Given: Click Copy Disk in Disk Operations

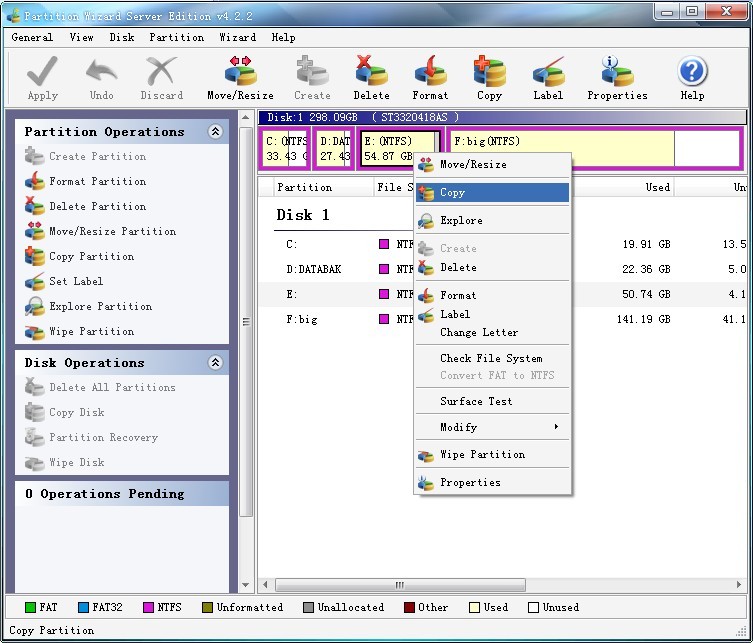Looking at the screenshot, I should coord(64,412).
